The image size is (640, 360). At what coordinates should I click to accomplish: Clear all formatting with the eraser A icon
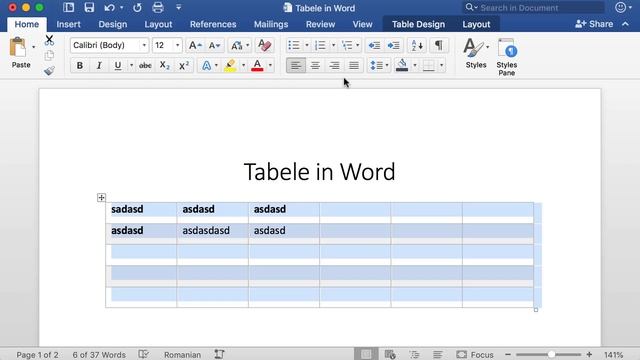(x=264, y=45)
